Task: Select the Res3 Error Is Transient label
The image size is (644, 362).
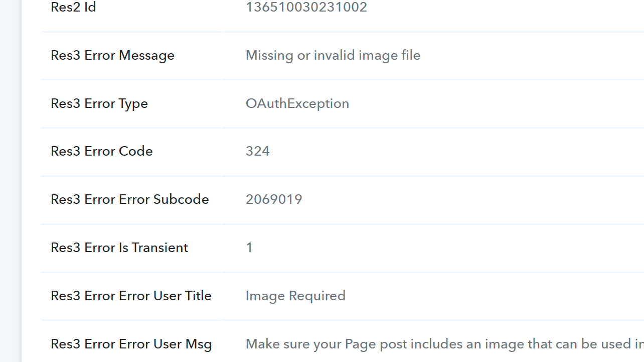Action: click(x=119, y=248)
